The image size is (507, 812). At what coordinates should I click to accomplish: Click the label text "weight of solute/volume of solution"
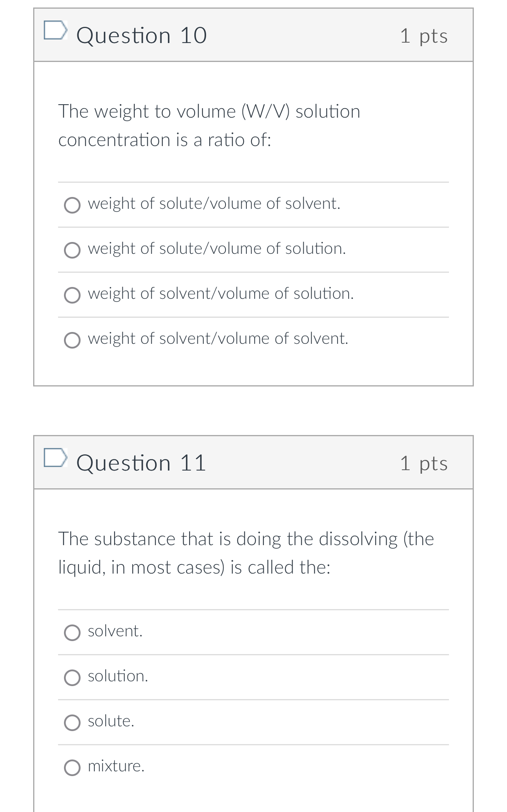(x=216, y=249)
